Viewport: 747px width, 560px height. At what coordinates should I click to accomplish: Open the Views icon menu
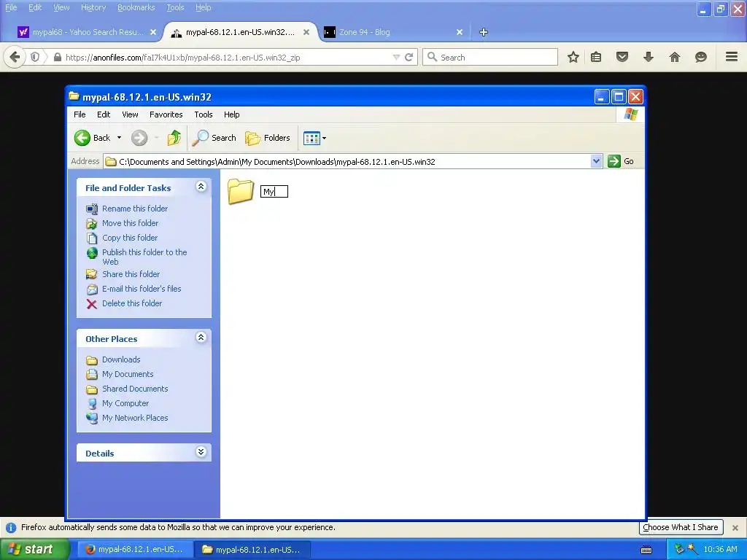pos(314,138)
